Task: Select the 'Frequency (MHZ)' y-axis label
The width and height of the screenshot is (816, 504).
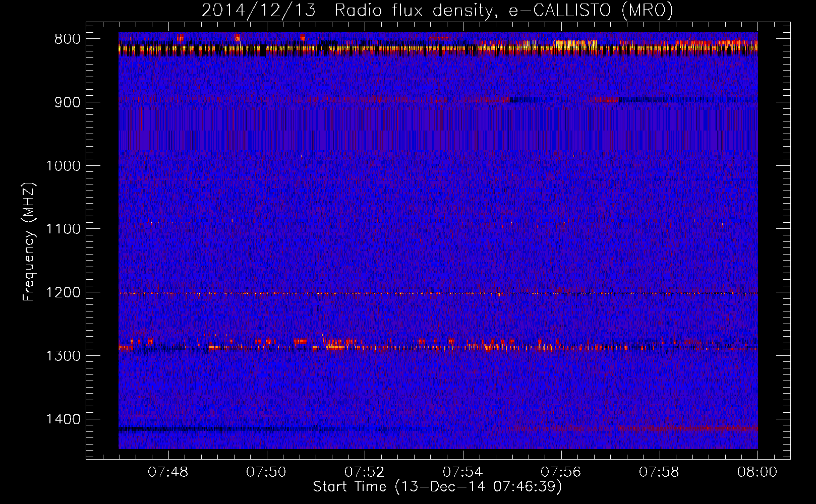Action: click(29, 241)
